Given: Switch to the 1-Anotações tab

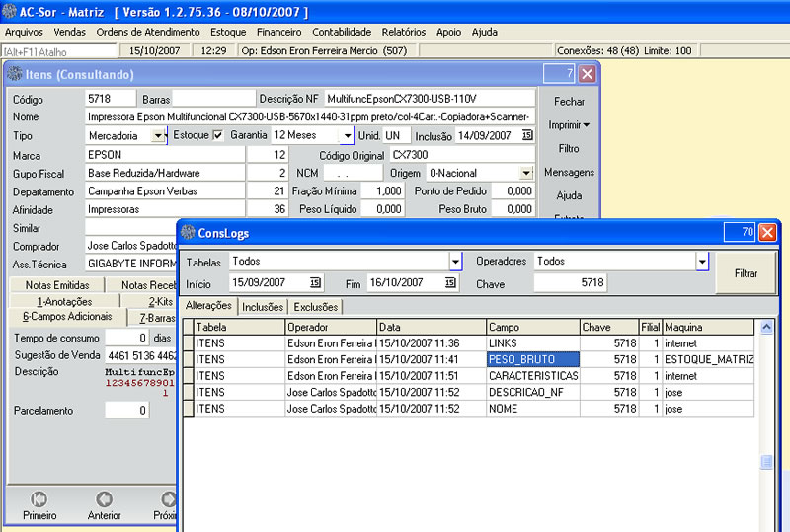Looking at the screenshot, I should click(64, 302).
